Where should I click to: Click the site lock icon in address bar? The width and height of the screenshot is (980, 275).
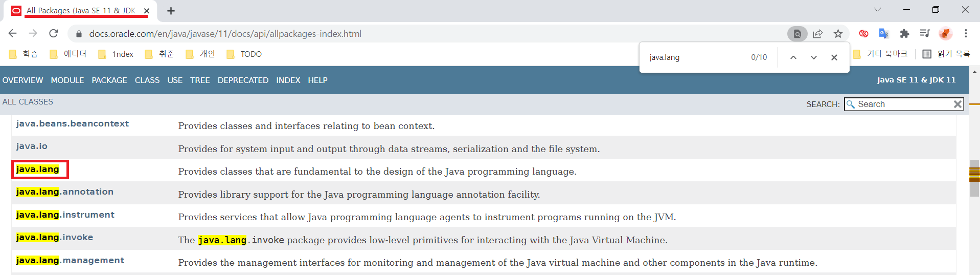click(x=79, y=34)
